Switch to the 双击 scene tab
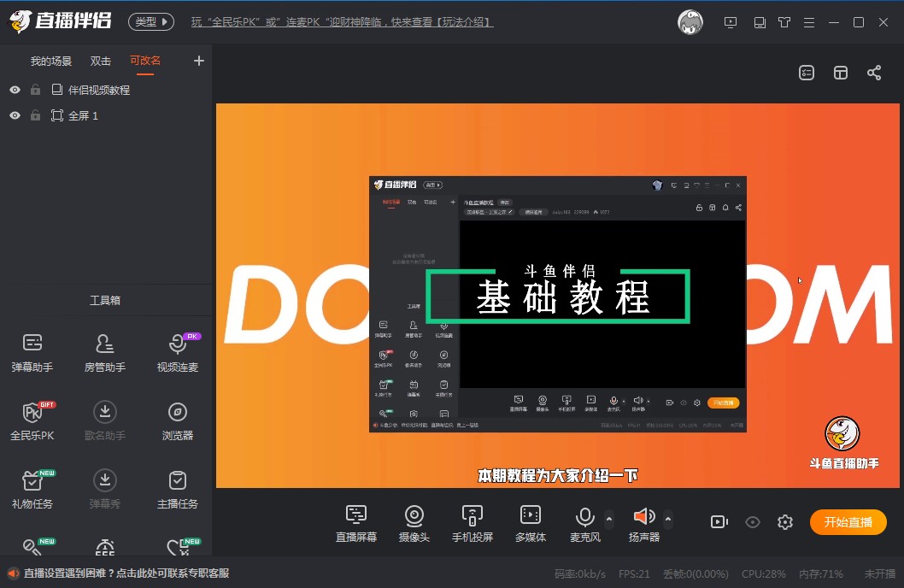The image size is (904, 588). 100,61
